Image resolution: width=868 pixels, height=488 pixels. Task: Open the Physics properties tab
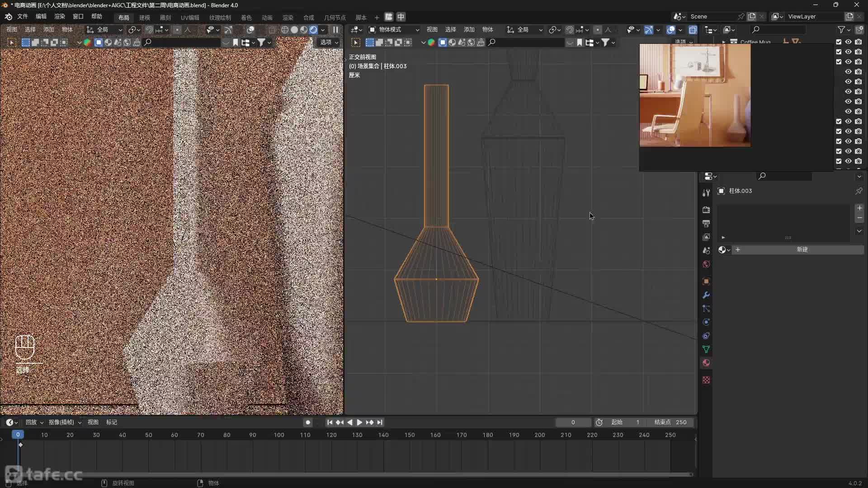coord(706,322)
